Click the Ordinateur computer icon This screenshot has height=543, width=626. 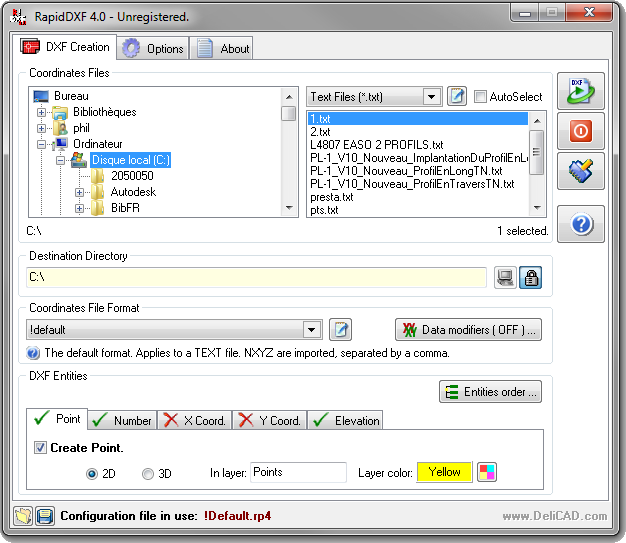[60, 144]
